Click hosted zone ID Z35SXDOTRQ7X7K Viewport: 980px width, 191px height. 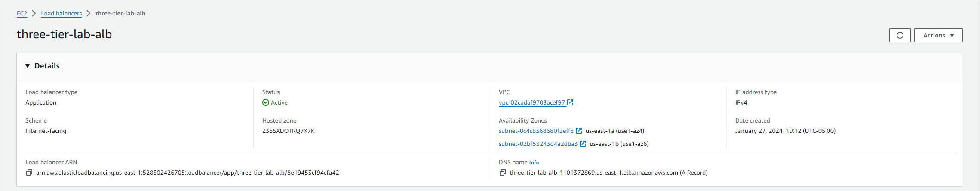pyautogui.click(x=288, y=131)
